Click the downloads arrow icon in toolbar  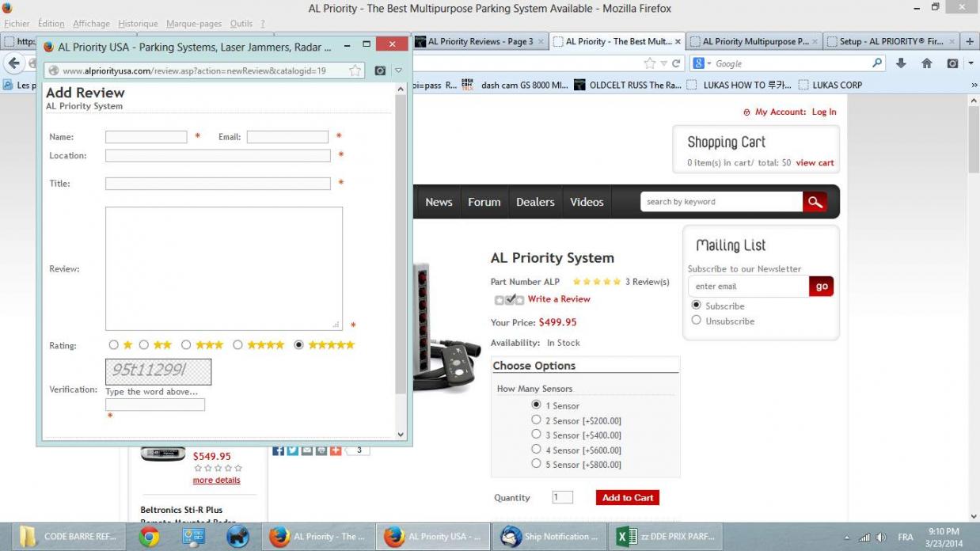pyautogui.click(x=901, y=63)
